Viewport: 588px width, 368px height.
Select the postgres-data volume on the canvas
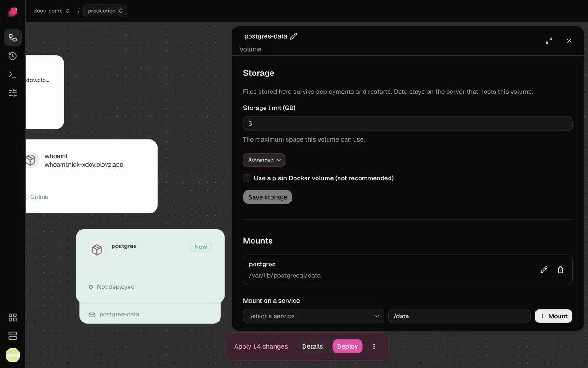(x=150, y=314)
